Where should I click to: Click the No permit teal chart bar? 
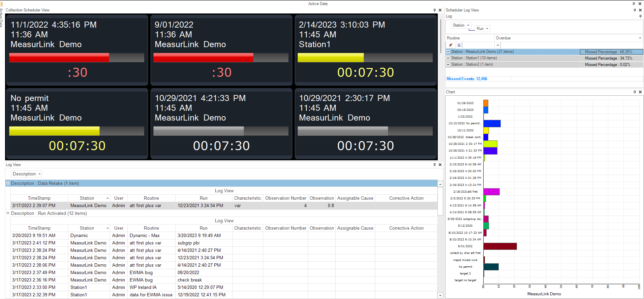point(491,267)
